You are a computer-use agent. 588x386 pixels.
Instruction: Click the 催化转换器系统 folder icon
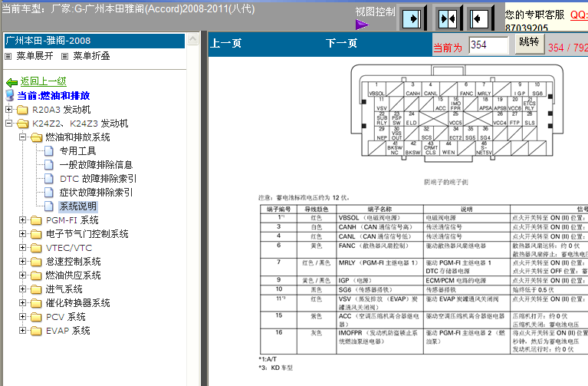[36, 303]
